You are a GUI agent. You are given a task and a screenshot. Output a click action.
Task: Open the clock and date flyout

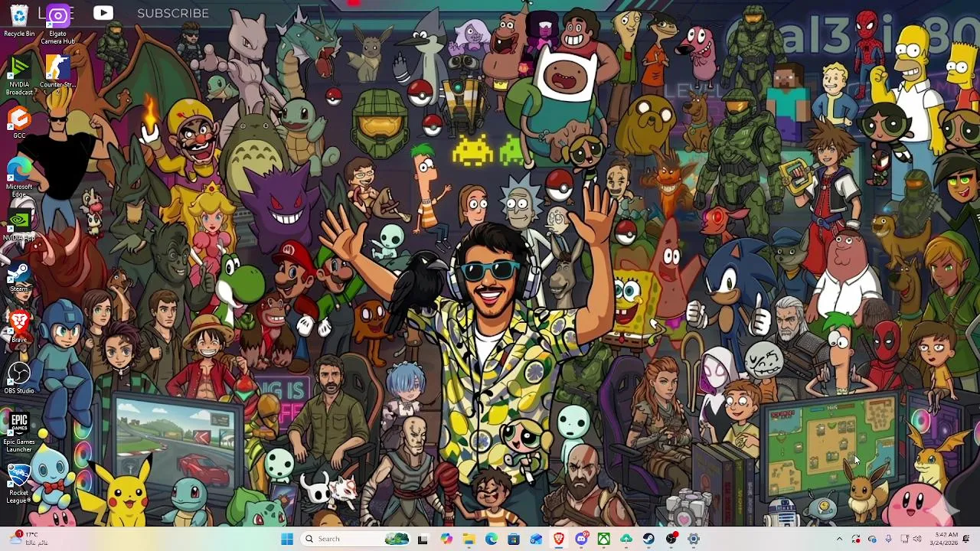(946, 539)
